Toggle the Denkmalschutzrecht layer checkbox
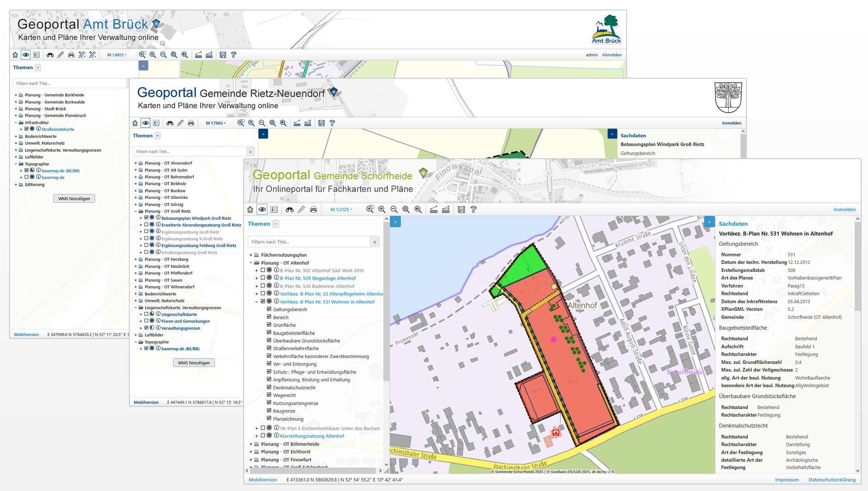 click(269, 387)
